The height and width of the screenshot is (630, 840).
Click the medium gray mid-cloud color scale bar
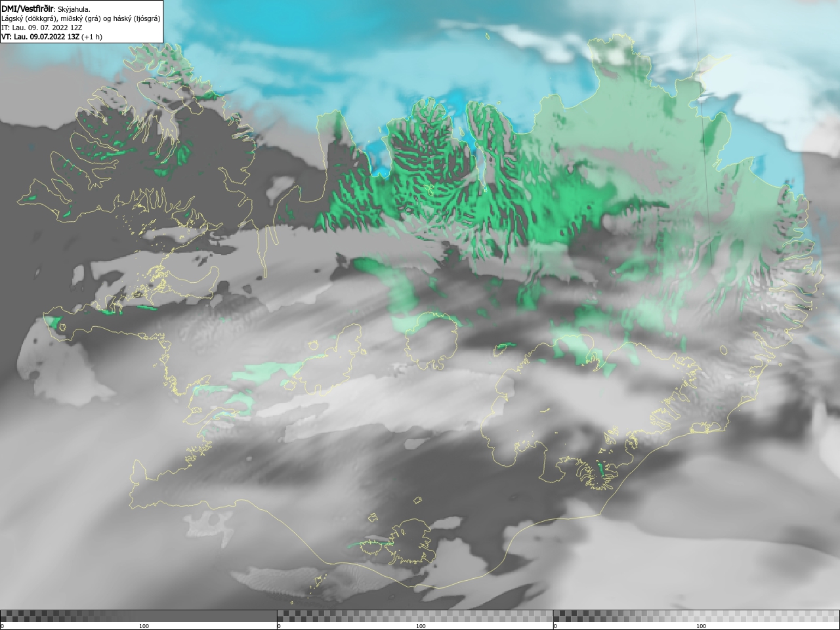415,616
